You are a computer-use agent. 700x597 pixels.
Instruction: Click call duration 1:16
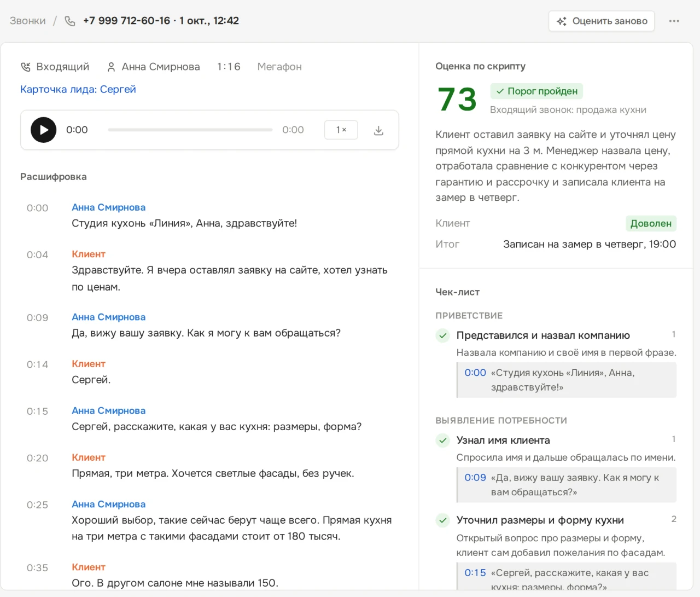[x=229, y=67]
